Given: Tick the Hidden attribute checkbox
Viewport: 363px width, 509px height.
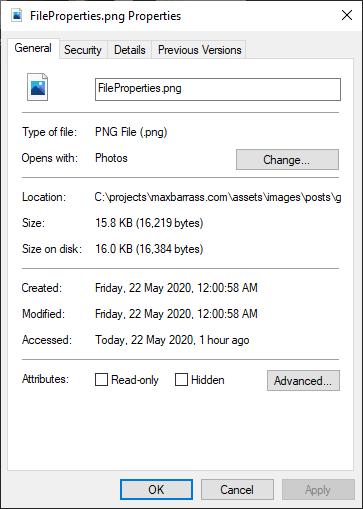Looking at the screenshot, I should pos(181,380).
